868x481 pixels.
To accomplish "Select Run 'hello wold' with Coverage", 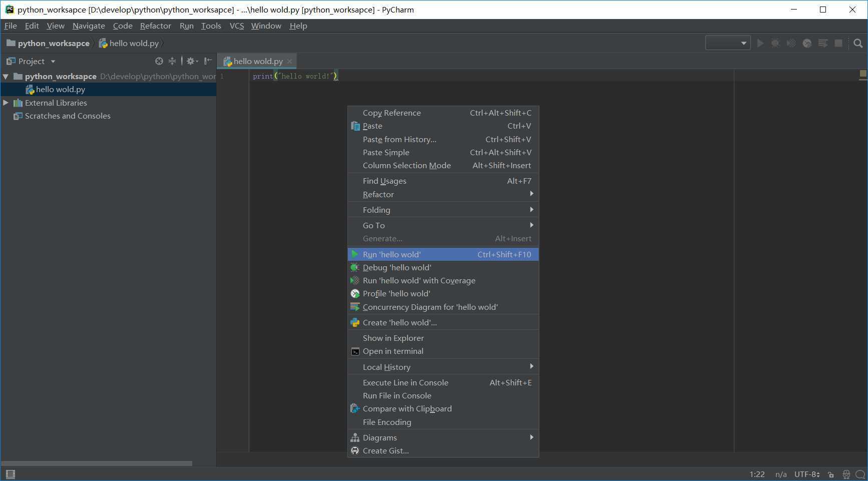I will pos(443,280).
